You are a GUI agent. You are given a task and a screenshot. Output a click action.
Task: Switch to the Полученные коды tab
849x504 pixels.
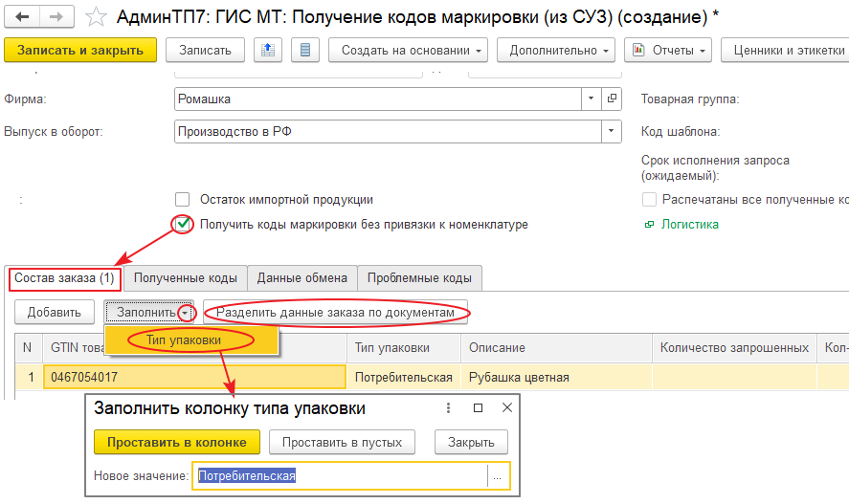point(186,278)
